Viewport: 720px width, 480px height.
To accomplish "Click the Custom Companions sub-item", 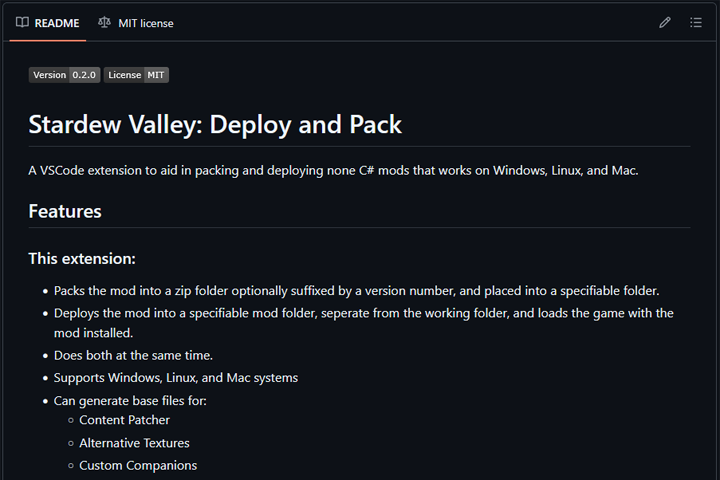I will click(x=138, y=465).
